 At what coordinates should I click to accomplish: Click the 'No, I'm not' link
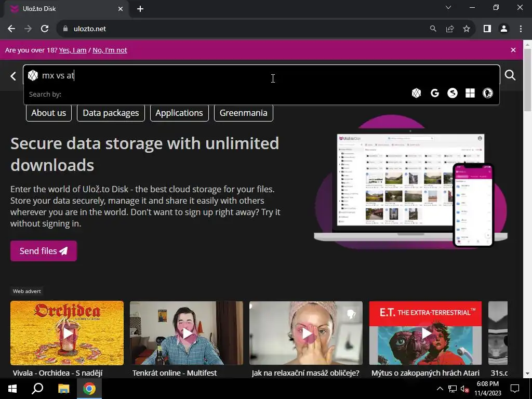pyautogui.click(x=110, y=50)
